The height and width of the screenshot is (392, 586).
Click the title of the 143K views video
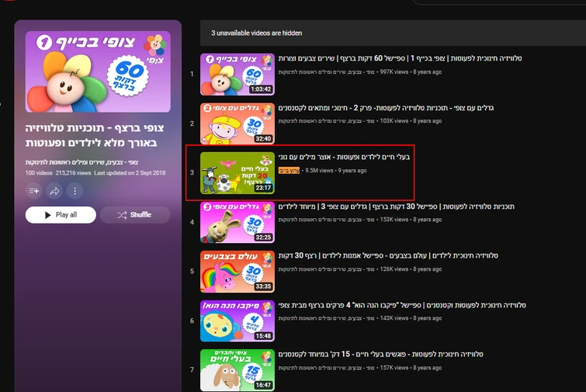point(402,305)
